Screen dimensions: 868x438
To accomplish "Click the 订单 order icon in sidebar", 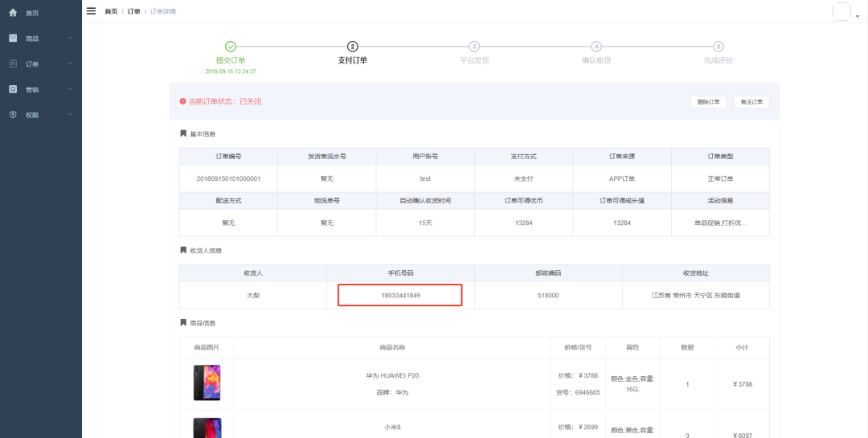I will coord(13,63).
